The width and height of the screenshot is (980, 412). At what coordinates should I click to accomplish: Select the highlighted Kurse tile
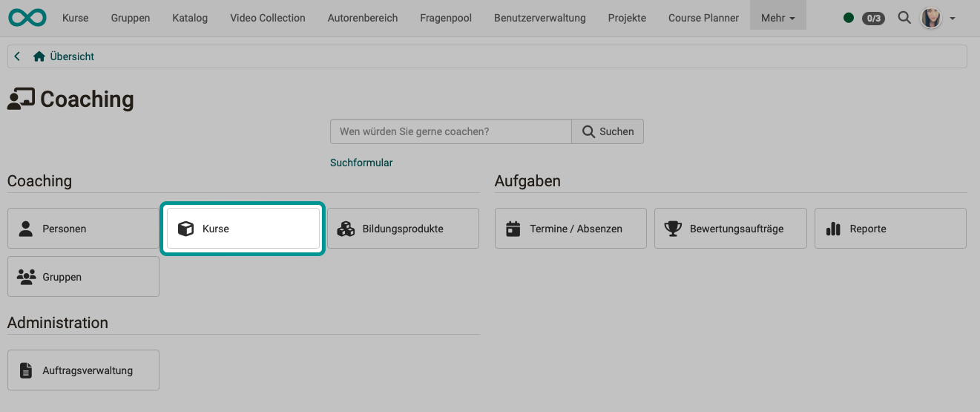tap(243, 229)
